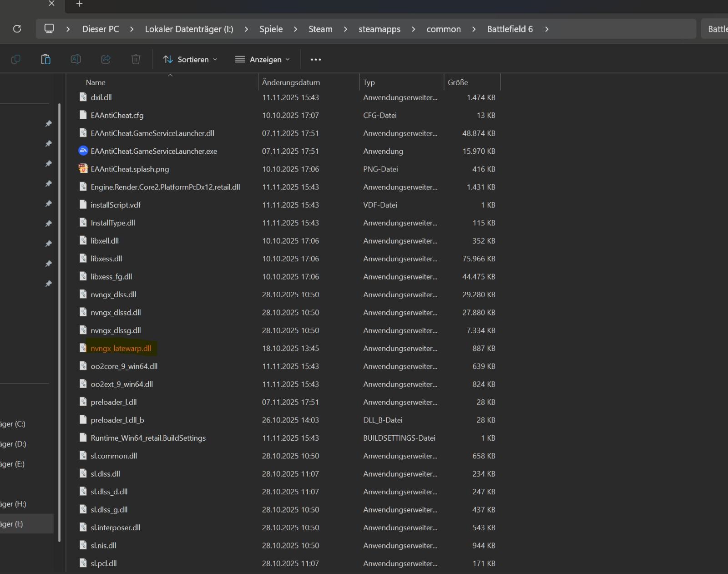Expand the chevron after Battlefield 6
Screen dimensions: 728x574
tap(546, 29)
